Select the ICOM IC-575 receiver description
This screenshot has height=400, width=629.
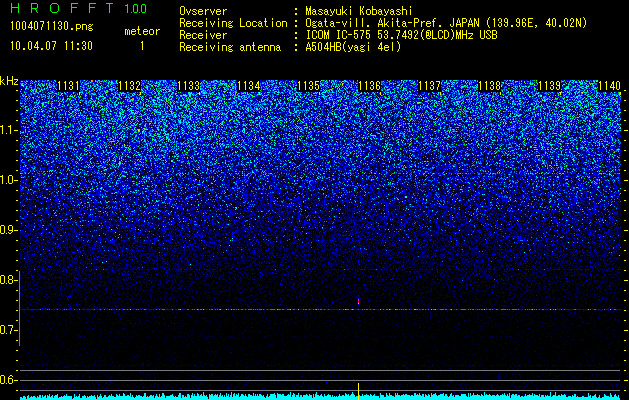tap(401, 35)
